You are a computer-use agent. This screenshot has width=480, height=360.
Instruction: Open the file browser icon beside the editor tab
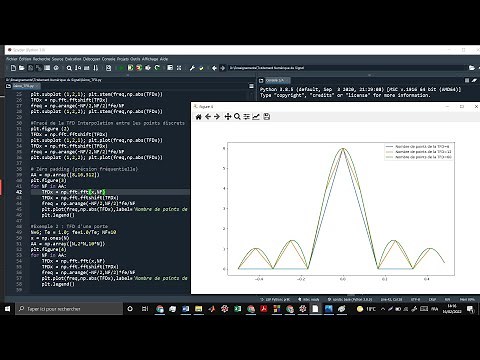(x=9, y=86)
